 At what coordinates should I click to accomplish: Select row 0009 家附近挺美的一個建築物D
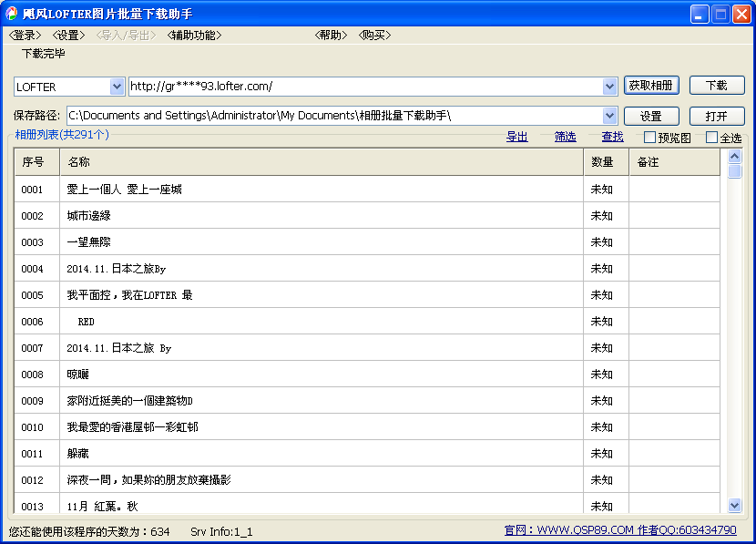pos(367,401)
